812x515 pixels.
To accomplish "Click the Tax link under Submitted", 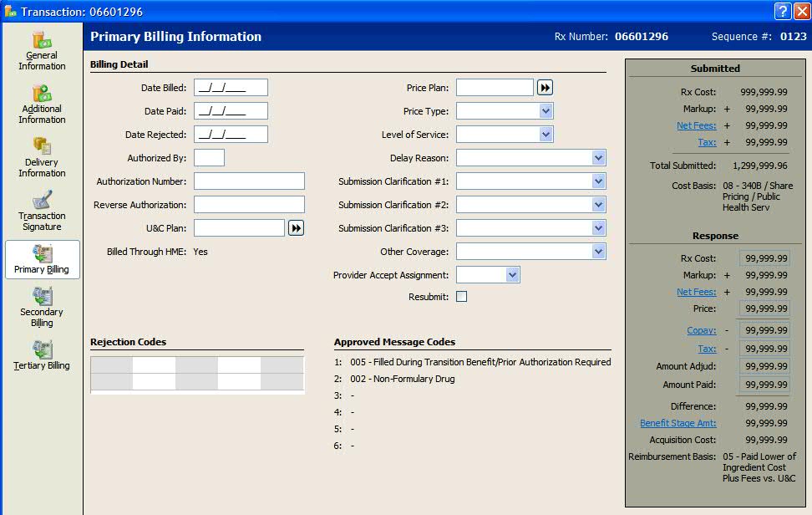I will [707, 142].
